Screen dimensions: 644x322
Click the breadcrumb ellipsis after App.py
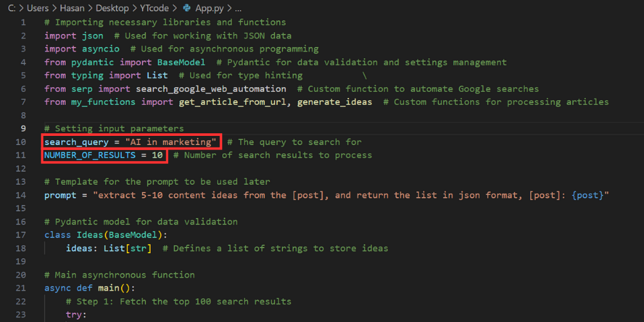(x=238, y=8)
